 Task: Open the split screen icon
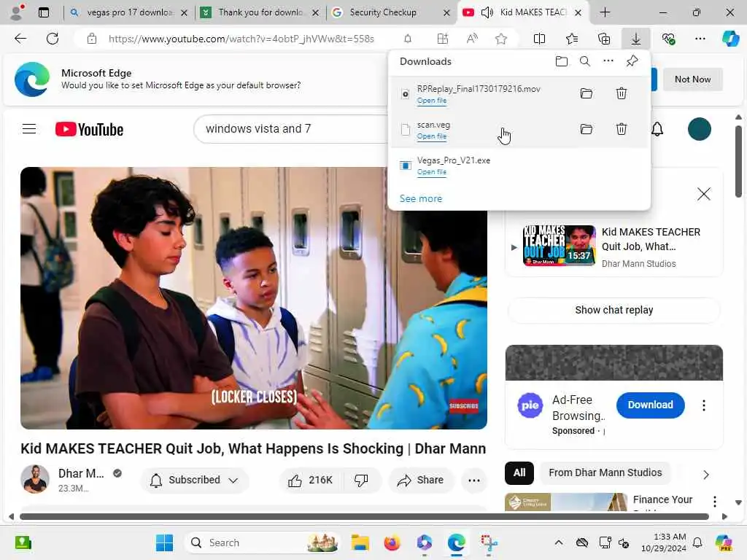(x=539, y=39)
